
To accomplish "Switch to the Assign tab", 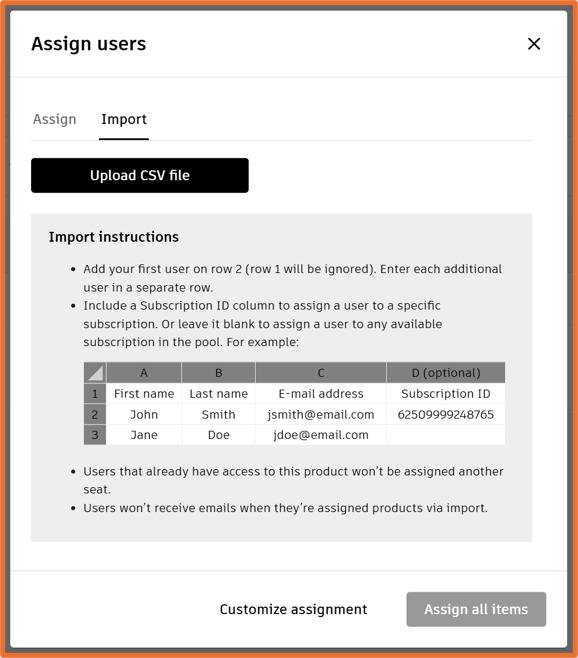I will (55, 119).
